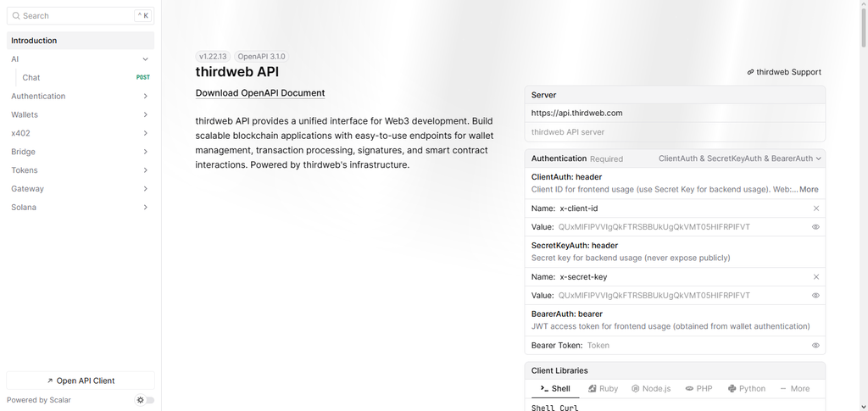Click the server URL https://api.thirdweb.com
The height and width of the screenshot is (411, 868).
tap(576, 113)
